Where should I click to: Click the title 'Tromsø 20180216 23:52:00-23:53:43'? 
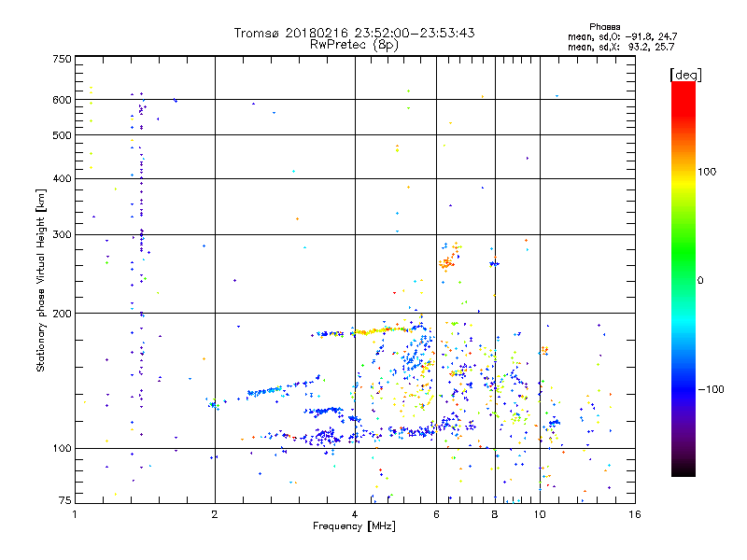(354, 33)
